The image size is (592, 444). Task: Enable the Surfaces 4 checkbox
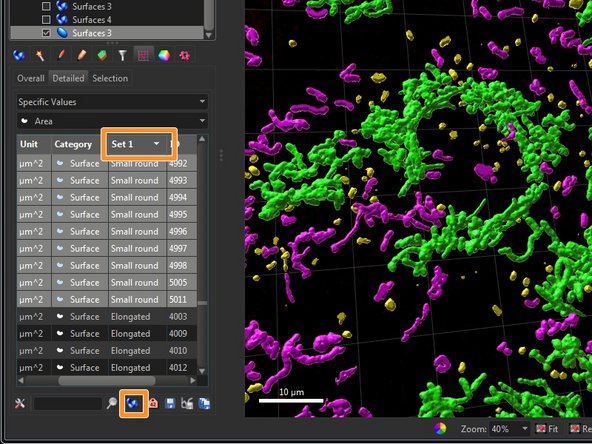click(46, 19)
